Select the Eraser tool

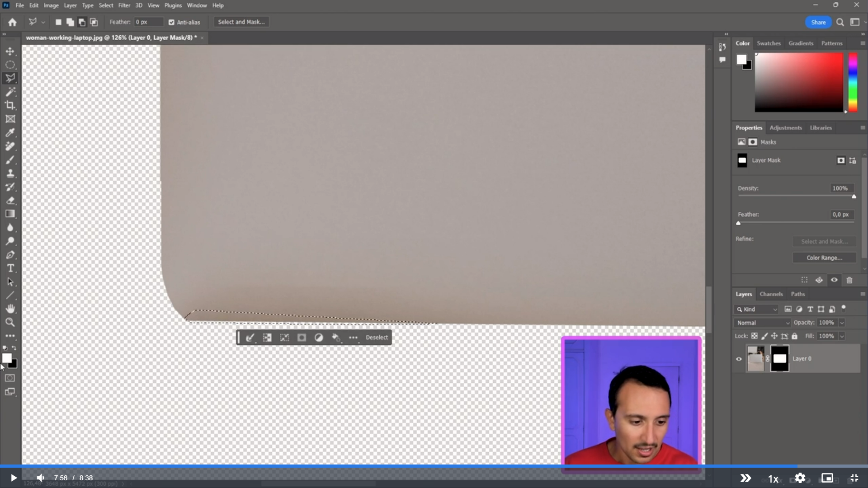pos(10,200)
